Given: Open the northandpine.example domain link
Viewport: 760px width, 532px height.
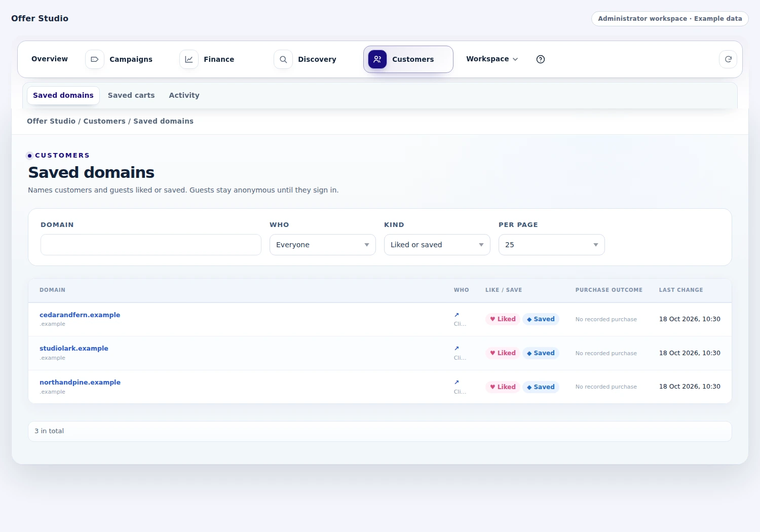Looking at the screenshot, I should pyautogui.click(x=80, y=382).
